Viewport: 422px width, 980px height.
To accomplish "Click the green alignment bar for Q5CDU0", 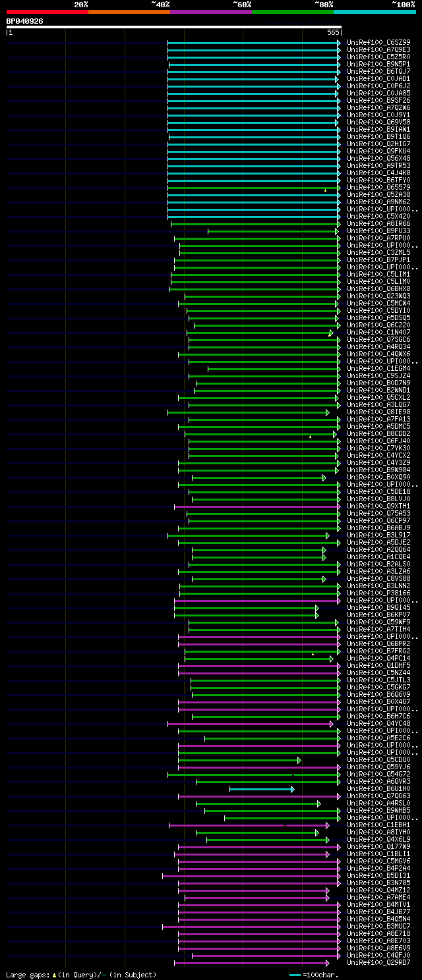I will point(239,760).
